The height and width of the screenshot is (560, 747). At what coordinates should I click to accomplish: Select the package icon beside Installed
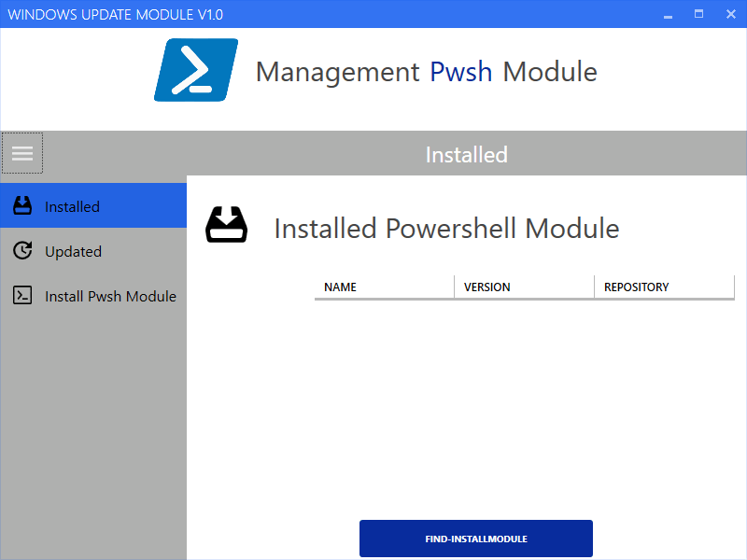click(21, 205)
